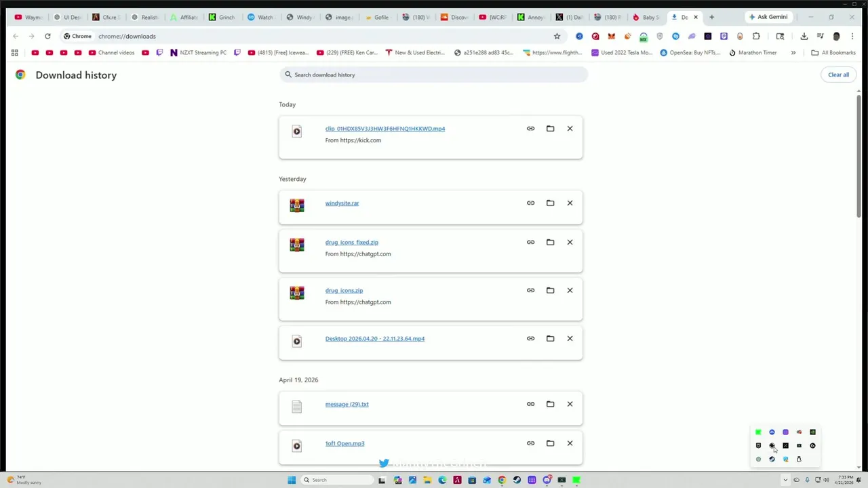Switch to the Windy tab
Viewport: 868px width, 488px height.
coord(300,17)
